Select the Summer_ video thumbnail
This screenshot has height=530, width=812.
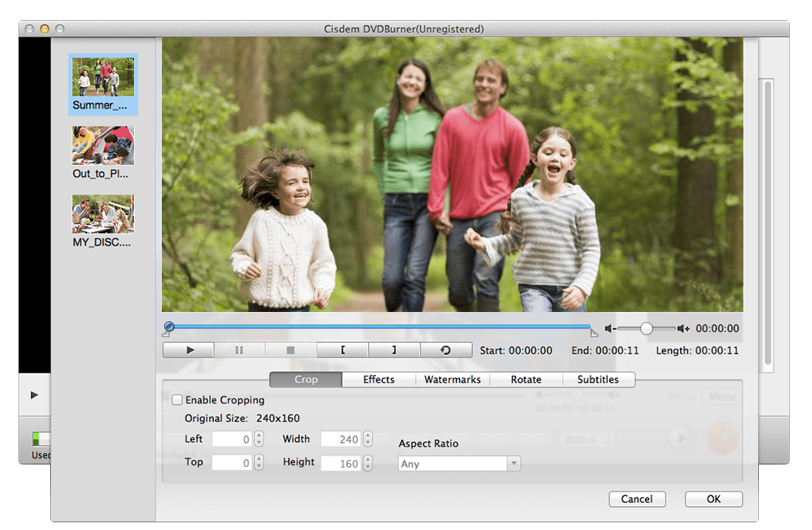(x=103, y=84)
